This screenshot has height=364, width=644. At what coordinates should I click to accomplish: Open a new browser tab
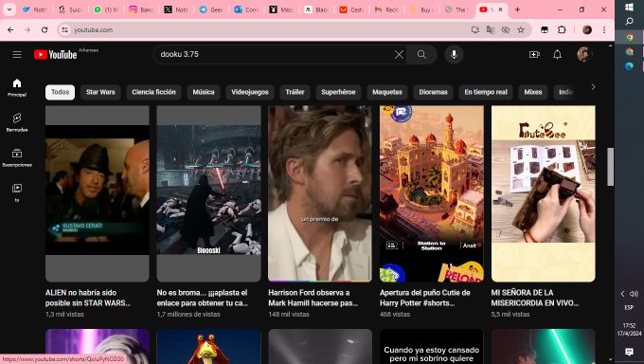tap(517, 9)
